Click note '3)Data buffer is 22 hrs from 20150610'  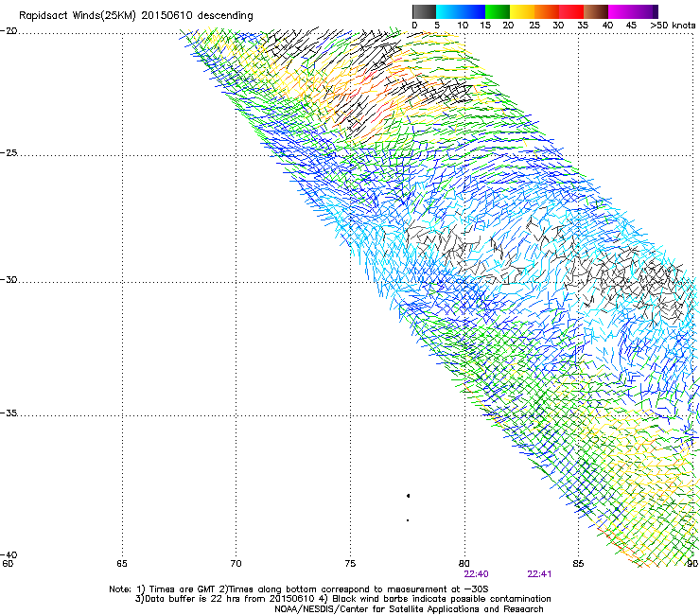pyautogui.click(x=225, y=599)
